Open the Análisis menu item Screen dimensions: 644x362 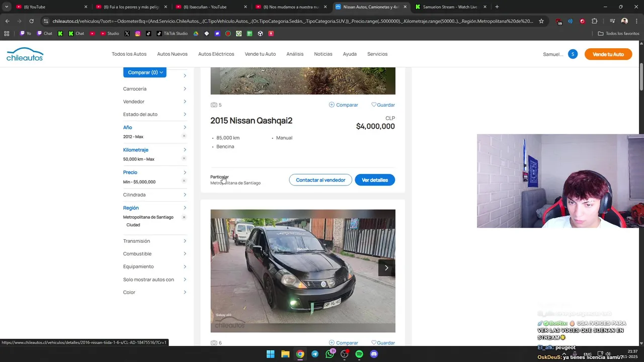(295, 54)
